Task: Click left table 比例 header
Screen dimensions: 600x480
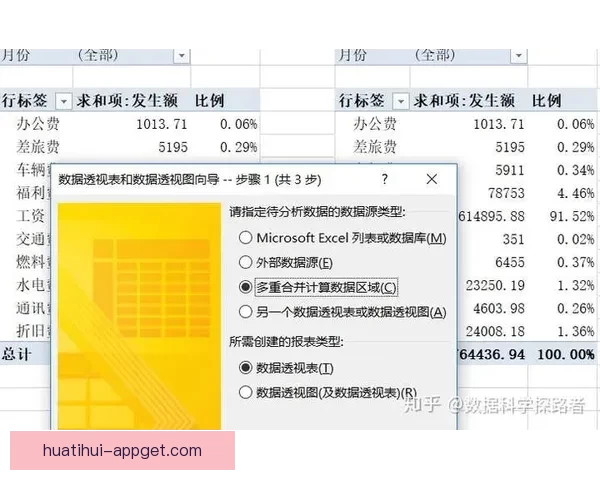Action: [x=209, y=101]
